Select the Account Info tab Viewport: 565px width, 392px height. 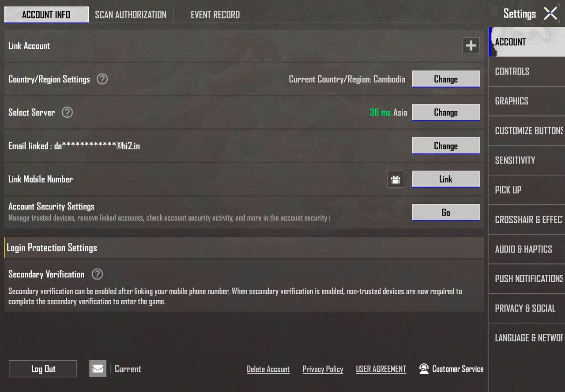[46, 15]
